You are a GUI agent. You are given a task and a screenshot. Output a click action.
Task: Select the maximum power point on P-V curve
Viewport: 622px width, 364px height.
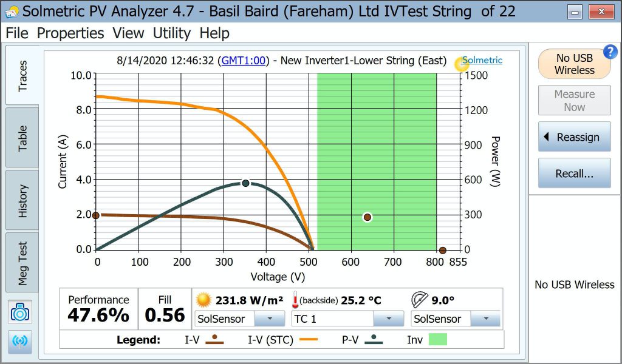tap(245, 183)
